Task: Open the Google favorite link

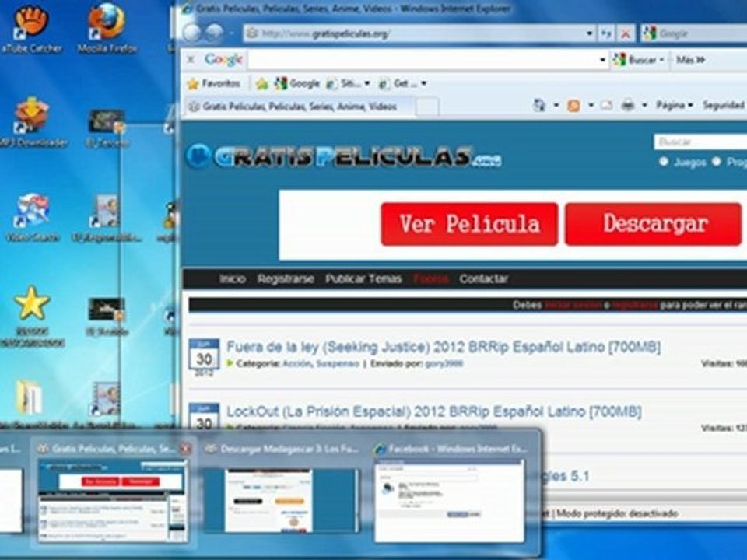Action: tap(297, 84)
